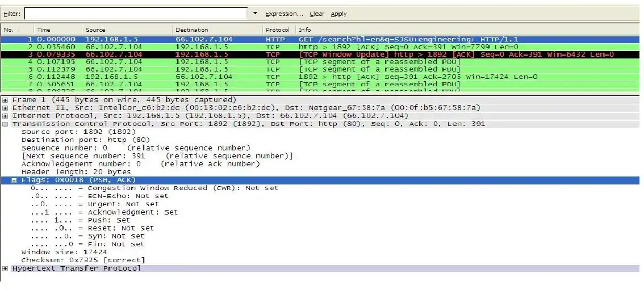Screen dimensions: 644x290
Task: Collapse the Transmission Control Protocol section
Action: point(6,124)
